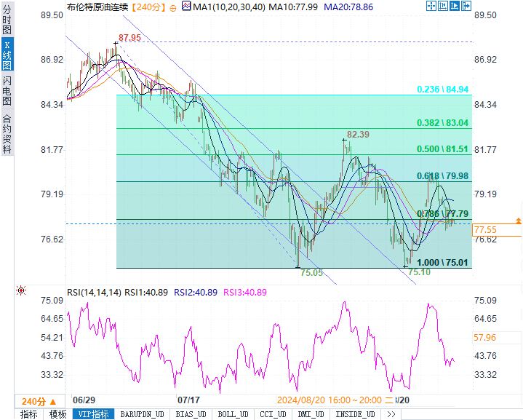Screen dimensions: 523x420
Task: Switch to the 分时图 side tab
Action: click(x=7, y=20)
